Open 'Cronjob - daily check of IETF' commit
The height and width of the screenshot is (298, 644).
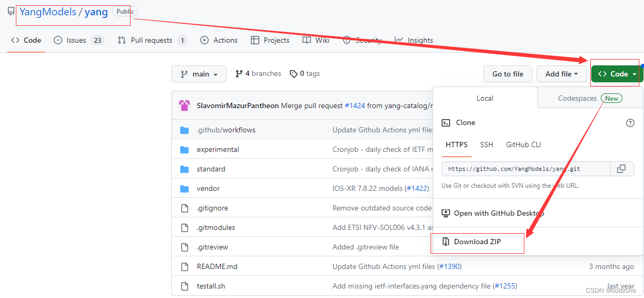tap(383, 149)
